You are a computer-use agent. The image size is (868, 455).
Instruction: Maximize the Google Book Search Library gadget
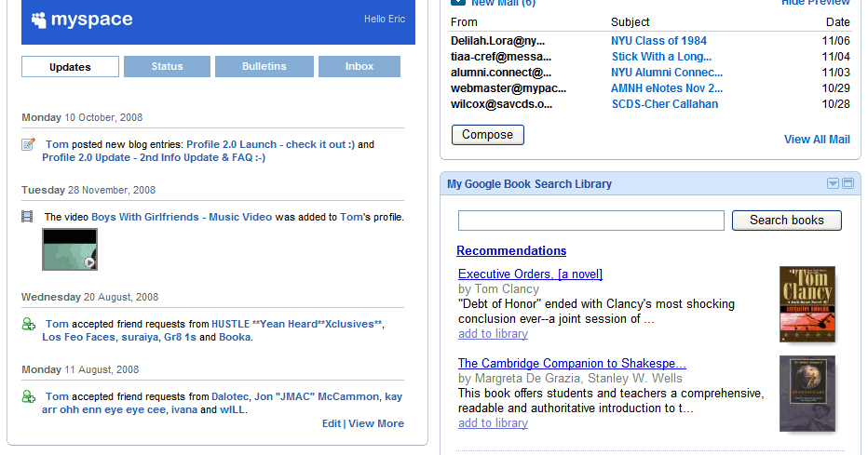tap(848, 183)
